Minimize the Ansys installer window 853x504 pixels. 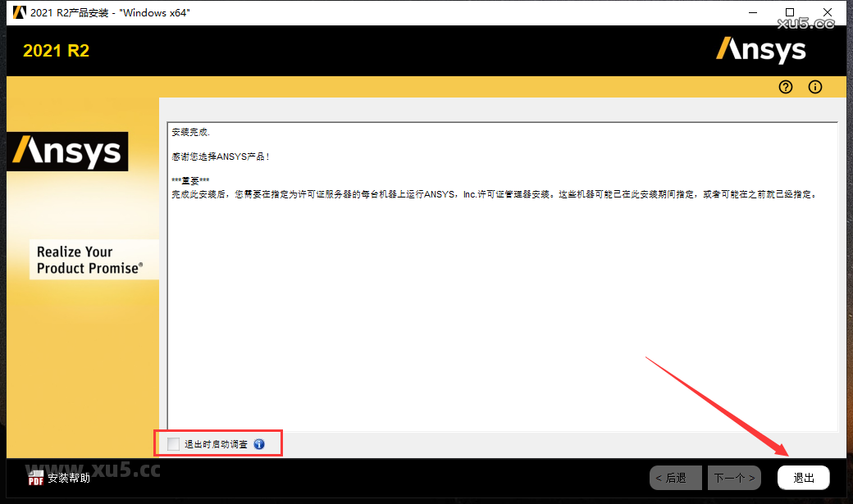point(752,12)
